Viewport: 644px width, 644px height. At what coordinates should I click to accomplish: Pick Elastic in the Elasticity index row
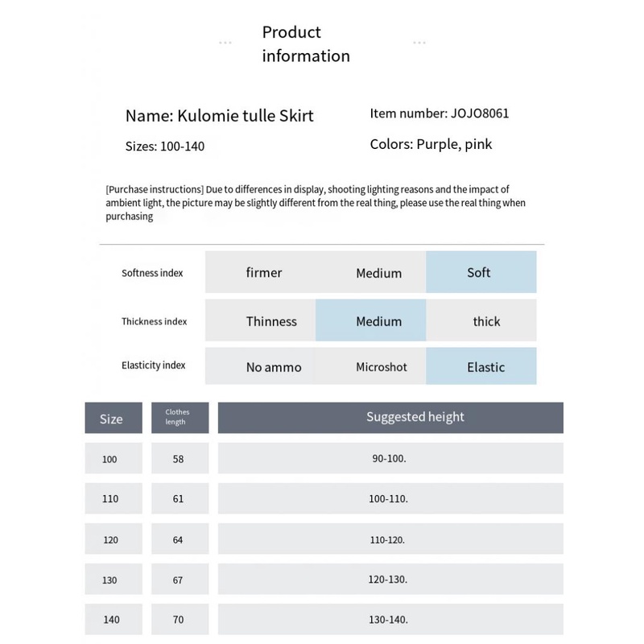(481, 366)
